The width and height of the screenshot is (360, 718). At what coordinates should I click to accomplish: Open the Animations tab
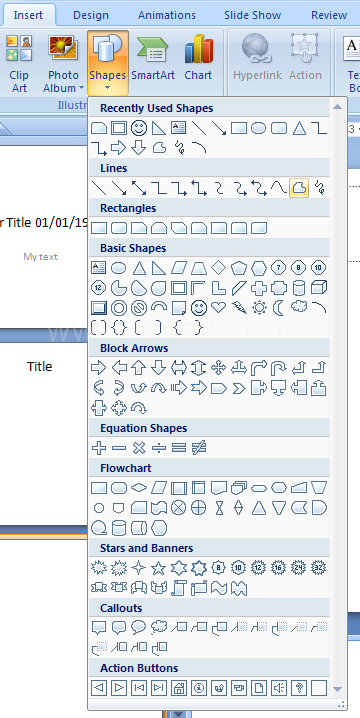[x=167, y=15]
